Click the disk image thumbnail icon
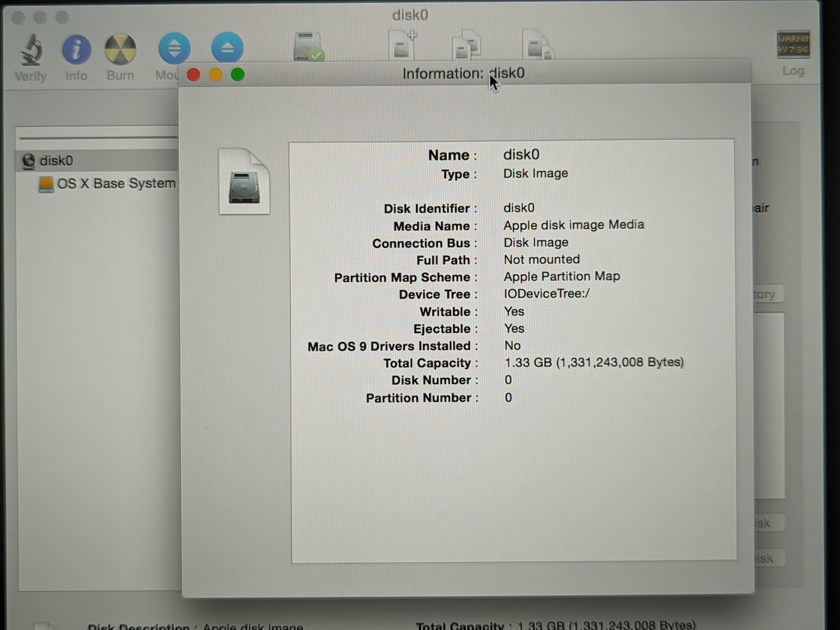The height and width of the screenshot is (630, 840). click(244, 181)
